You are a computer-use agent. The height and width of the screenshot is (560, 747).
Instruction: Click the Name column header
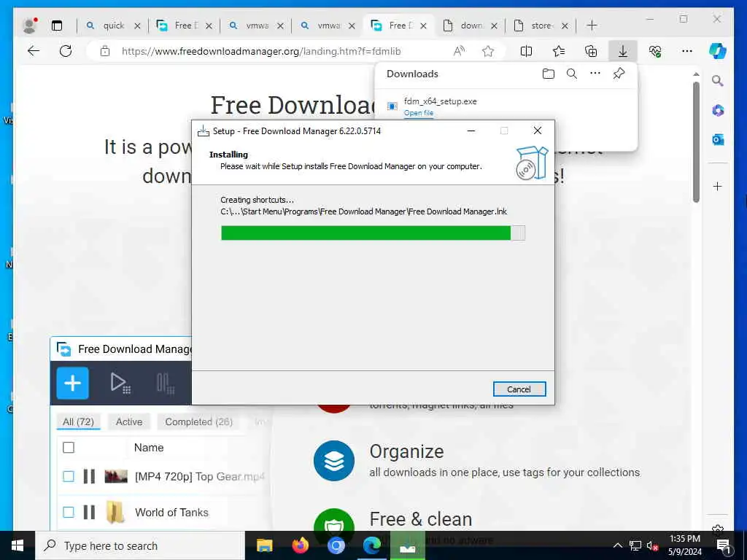click(x=149, y=448)
